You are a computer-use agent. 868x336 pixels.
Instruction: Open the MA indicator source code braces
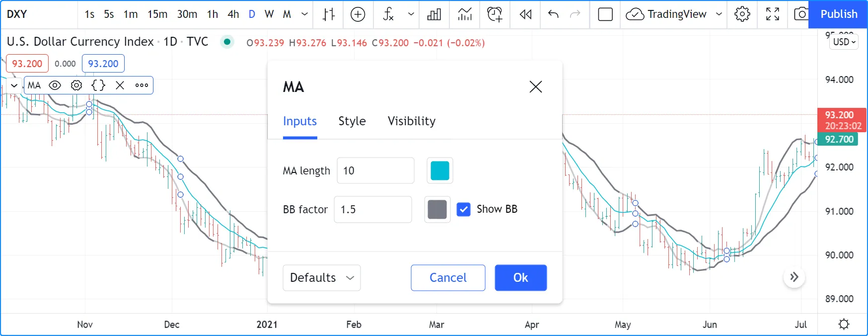(x=98, y=85)
